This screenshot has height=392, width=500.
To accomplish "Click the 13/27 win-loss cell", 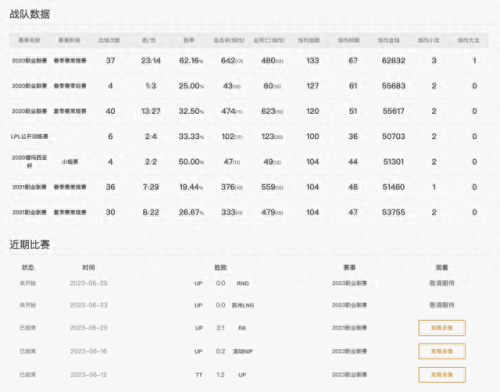I will (151, 111).
